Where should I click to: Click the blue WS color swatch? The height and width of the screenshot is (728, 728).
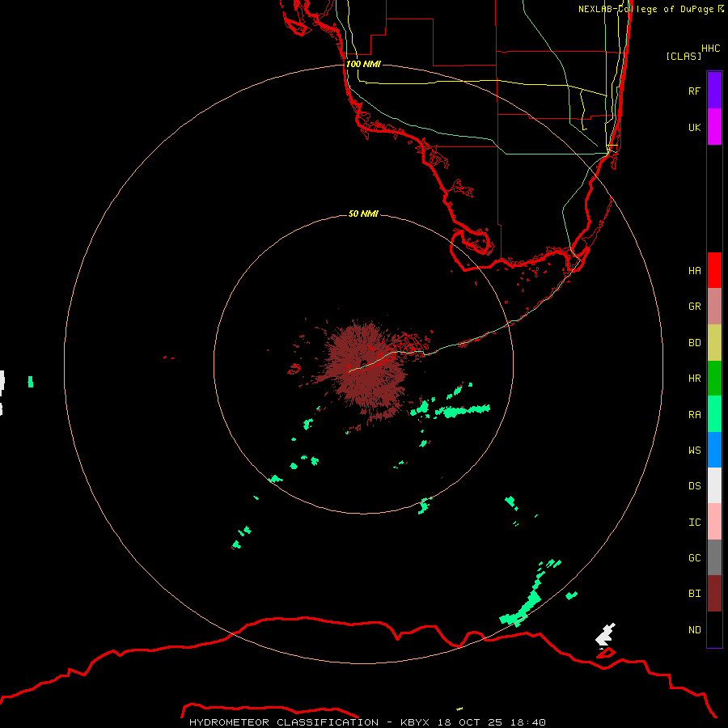click(x=714, y=450)
